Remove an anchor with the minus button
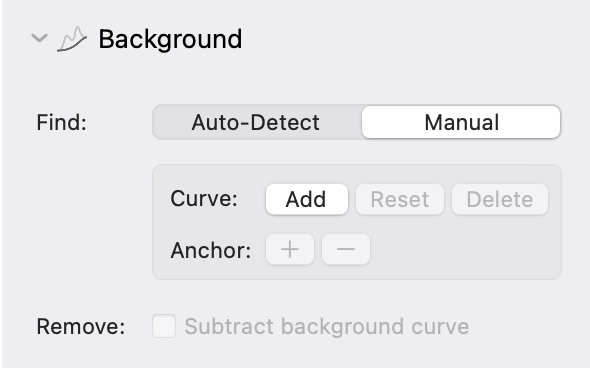 click(x=346, y=249)
